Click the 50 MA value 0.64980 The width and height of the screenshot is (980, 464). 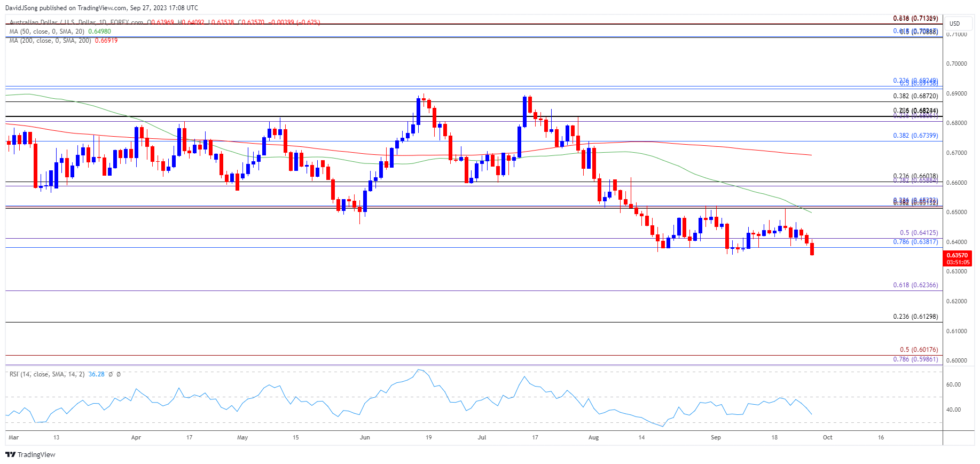click(x=99, y=32)
